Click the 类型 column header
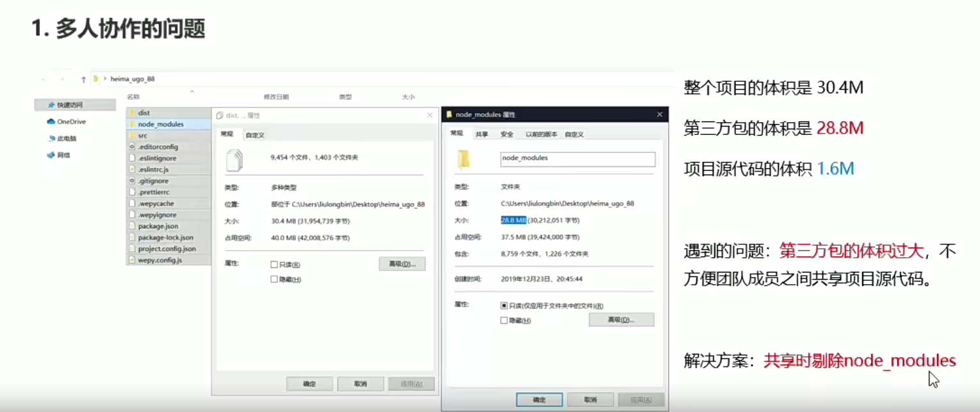The height and width of the screenshot is (412, 980). 345,97
